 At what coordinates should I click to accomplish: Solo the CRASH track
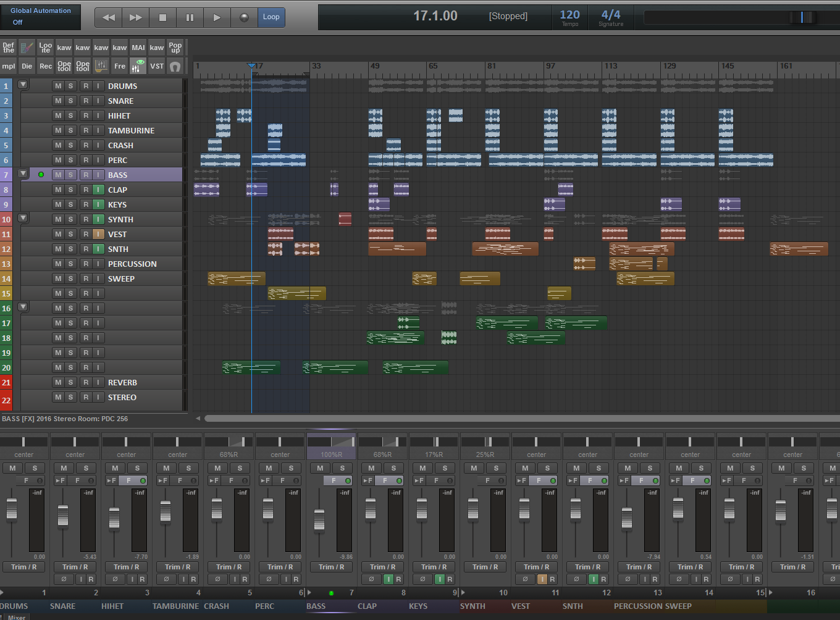(70, 145)
